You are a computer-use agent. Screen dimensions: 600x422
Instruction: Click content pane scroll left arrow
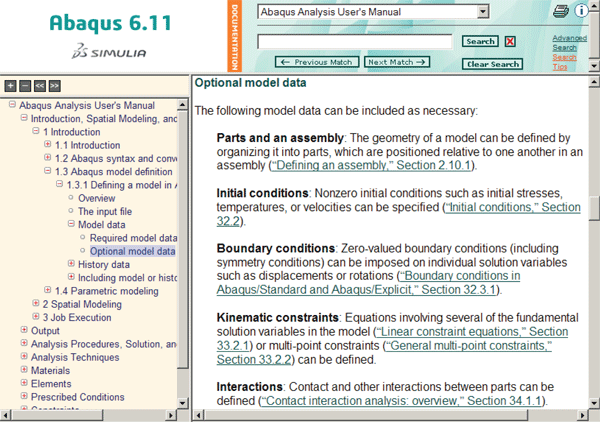point(199,415)
